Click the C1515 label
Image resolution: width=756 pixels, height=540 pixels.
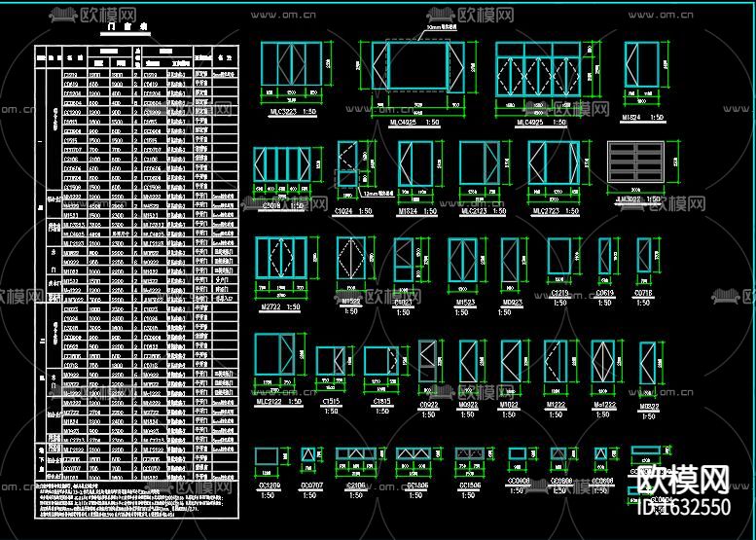331,401
